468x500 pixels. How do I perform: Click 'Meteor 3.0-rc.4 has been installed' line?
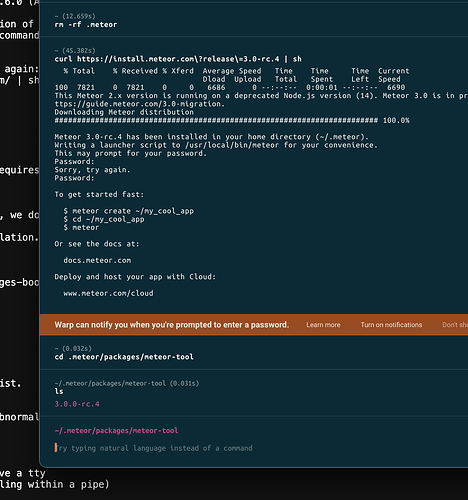pyautogui.click(x=212, y=137)
